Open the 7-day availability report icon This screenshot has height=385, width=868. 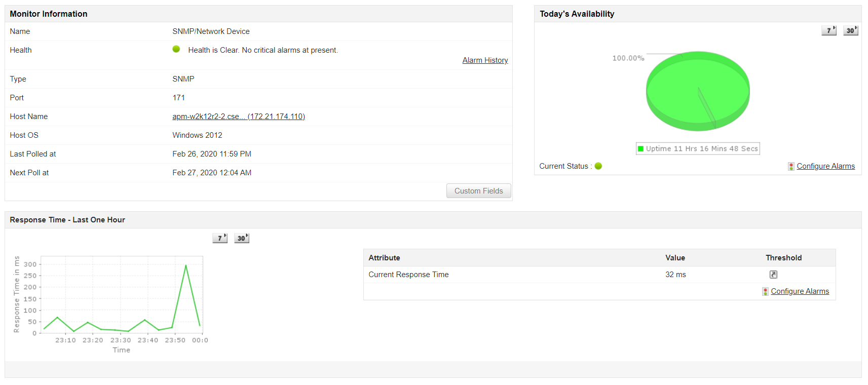(x=828, y=30)
